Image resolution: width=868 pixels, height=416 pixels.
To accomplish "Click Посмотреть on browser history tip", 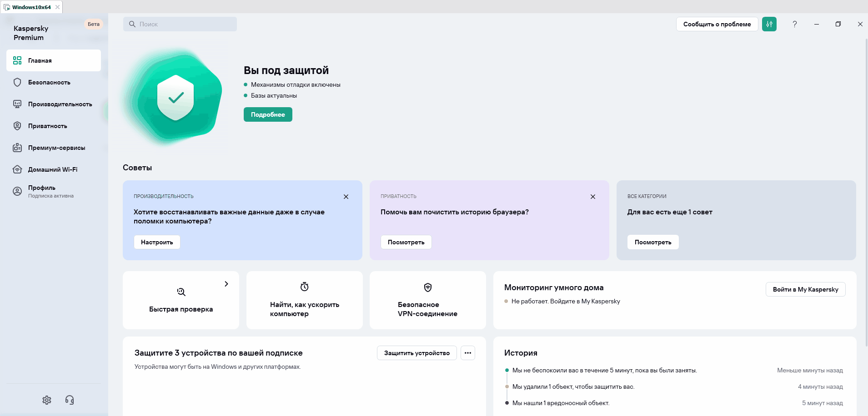I will 406,242.
